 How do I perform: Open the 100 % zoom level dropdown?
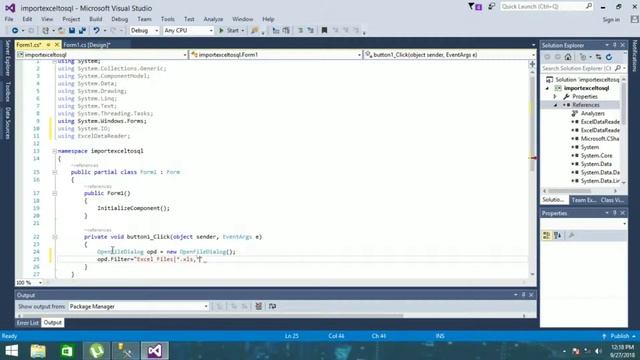click(x=29, y=282)
